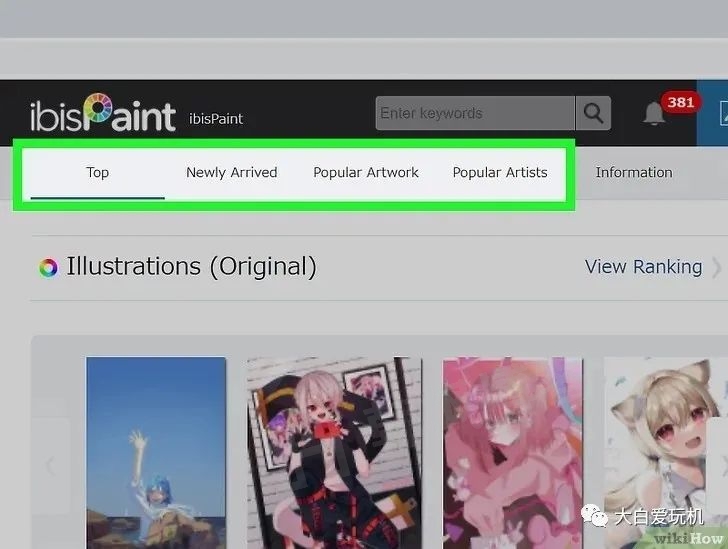This screenshot has height=549, width=728.
Task: Click color wheel icon beside Illustrations heading
Action: (x=47, y=267)
